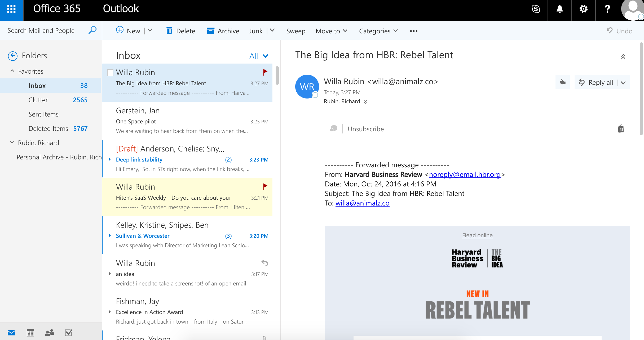Image resolution: width=644 pixels, height=340 pixels.
Task: Click the message list scrollbar thumb
Action: pos(277,75)
